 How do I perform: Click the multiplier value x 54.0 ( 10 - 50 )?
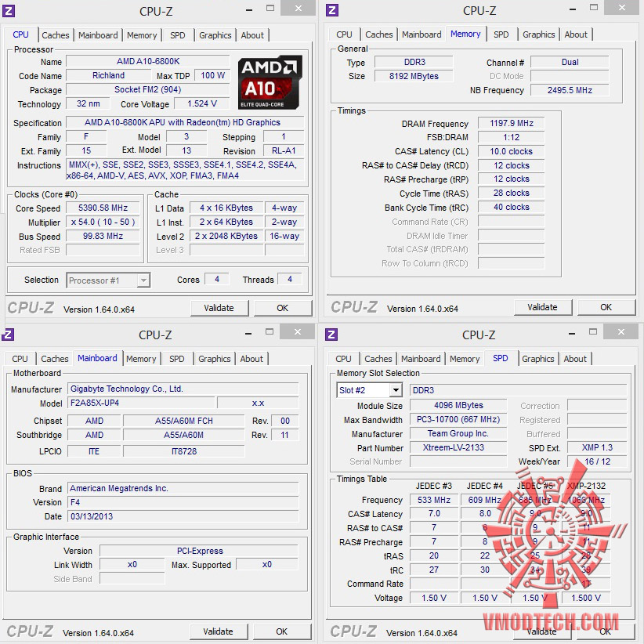pos(103,223)
